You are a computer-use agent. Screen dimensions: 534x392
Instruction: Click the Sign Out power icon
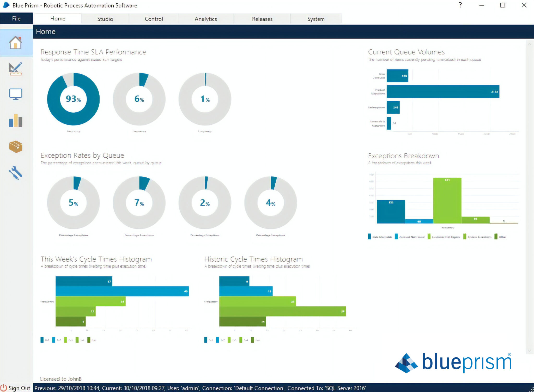click(x=4, y=388)
